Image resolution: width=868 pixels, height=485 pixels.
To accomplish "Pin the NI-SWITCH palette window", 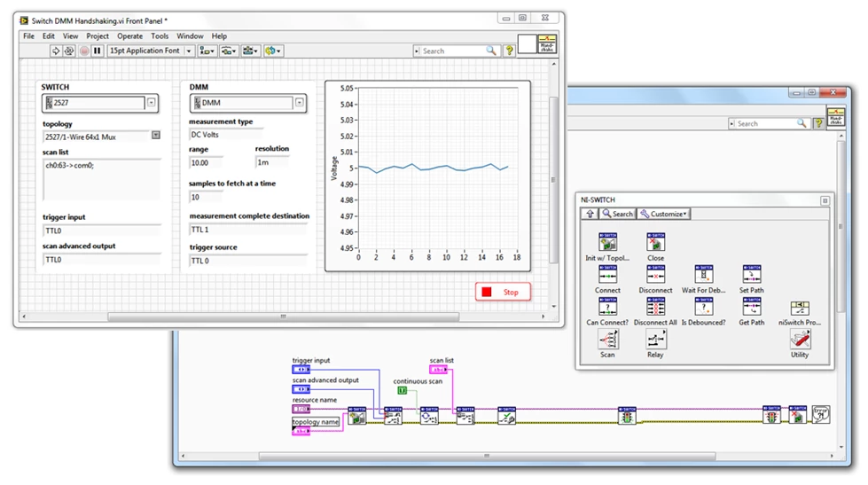I will click(x=825, y=201).
